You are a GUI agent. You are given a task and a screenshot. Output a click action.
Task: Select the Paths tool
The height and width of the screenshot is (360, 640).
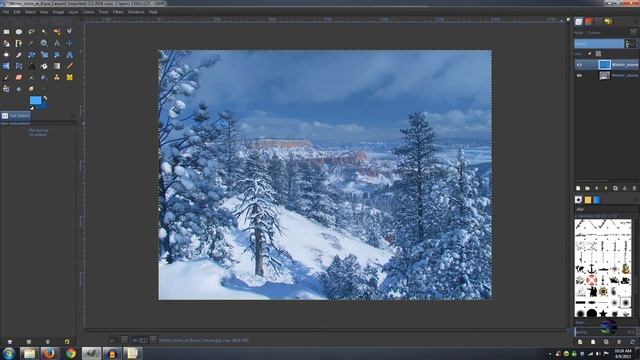(19, 43)
